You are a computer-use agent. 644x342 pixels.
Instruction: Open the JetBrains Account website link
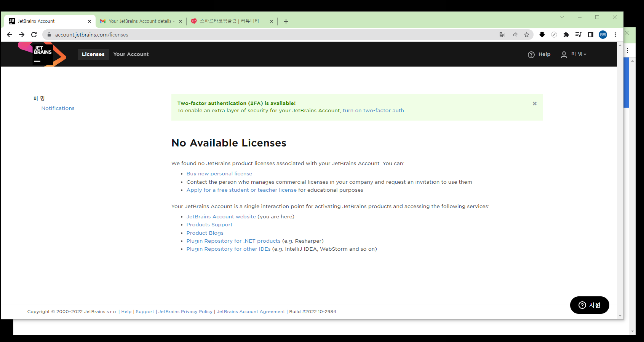point(221,216)
